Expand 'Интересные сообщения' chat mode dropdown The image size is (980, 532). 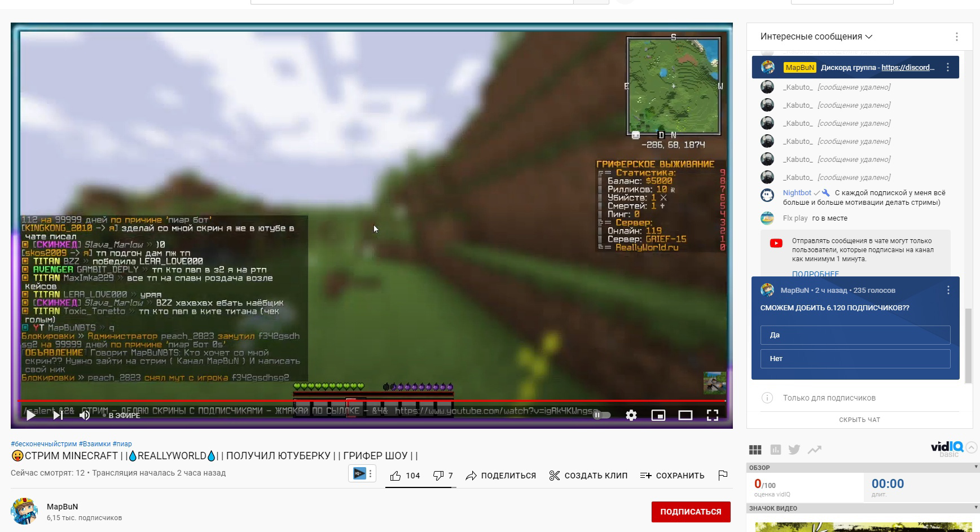click(816, 37)
